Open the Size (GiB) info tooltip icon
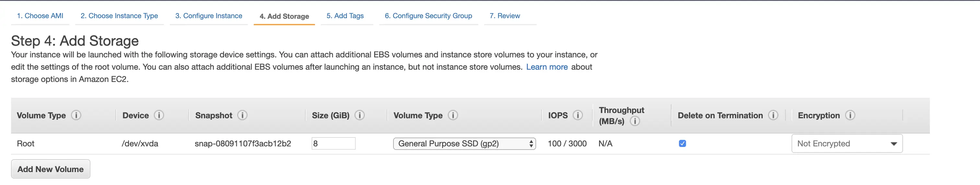Image resolution: width=980 pixels, height=185 pixels. [x=359, y=115]
